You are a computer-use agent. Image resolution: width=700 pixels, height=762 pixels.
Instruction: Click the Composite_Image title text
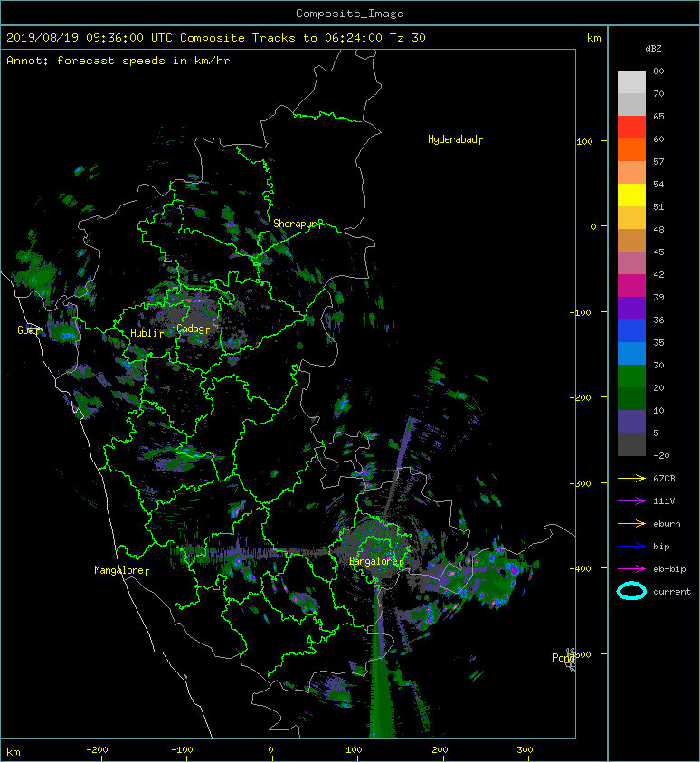350,13
